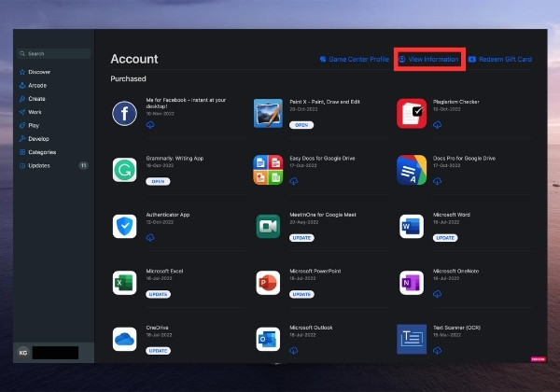The image size is (560, 392).
Task: Re-download Authenticator App with cloud icon
Action: [150, 238]
